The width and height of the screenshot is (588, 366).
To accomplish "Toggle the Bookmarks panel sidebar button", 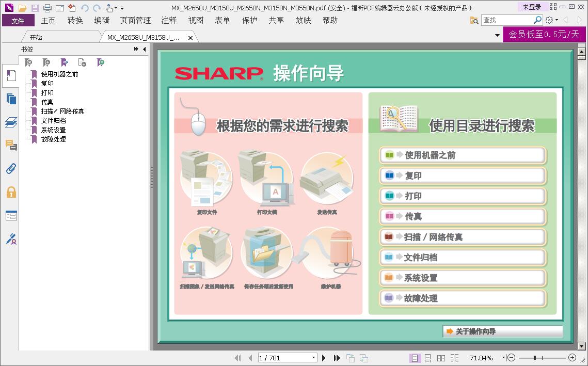I will pyautogui.click(x=11, y=76).
